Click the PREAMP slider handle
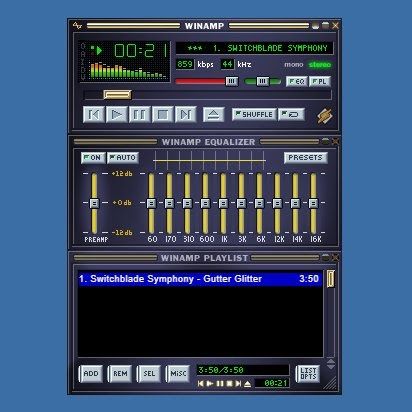This screenshot has height=412, width=412. [94, 203]
